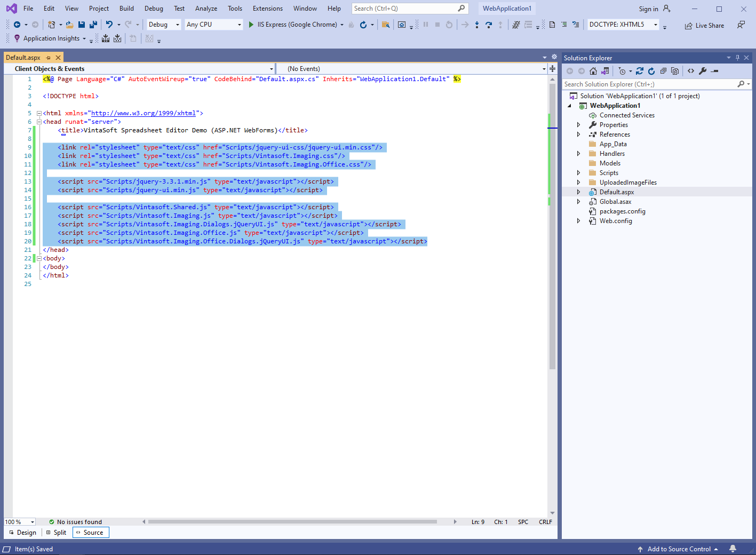
Task: Open Properties via the wrench icon
Action: tap(703, 71)
